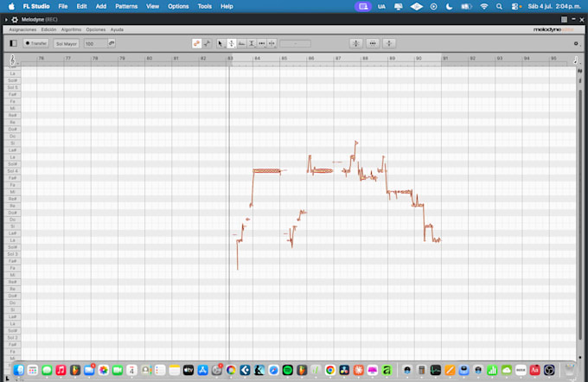Click the vertical scrollbar on right edge
This screenshot has width=588, height=382.
point(580,213)
